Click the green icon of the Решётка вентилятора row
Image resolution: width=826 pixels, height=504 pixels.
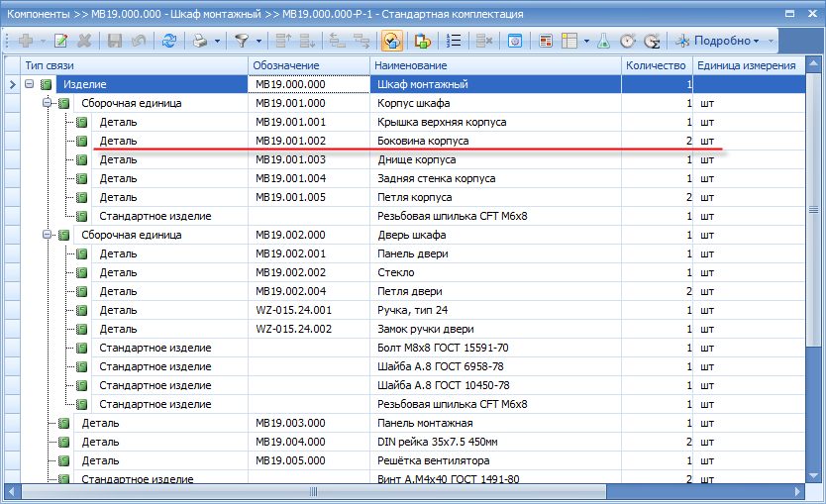pos(63,460)
